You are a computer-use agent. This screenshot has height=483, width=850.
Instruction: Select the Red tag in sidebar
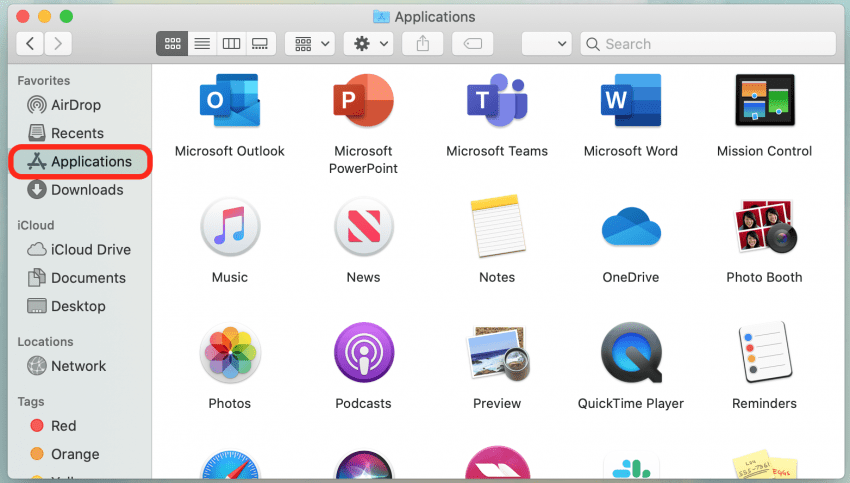63,426
